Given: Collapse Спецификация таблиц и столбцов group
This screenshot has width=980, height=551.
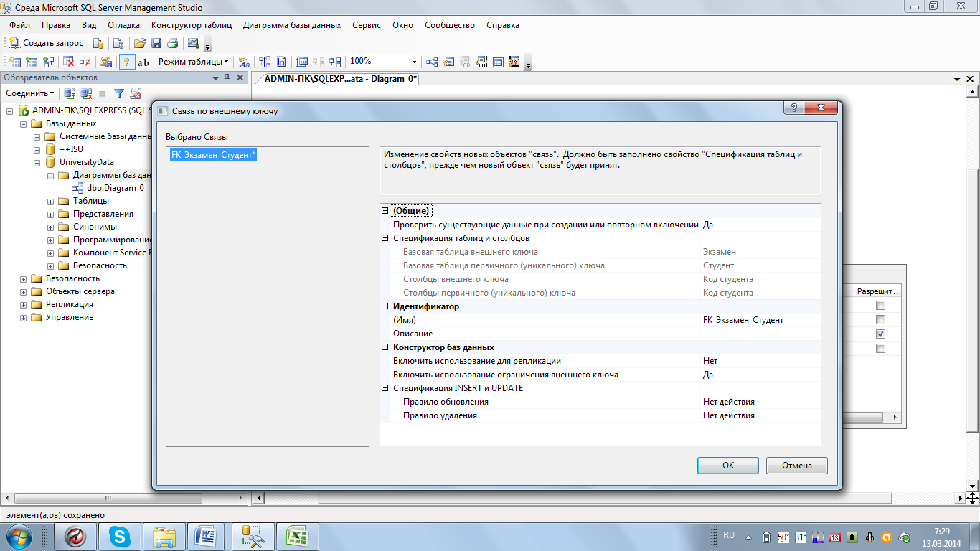Looking at the screenshot, I should tap(385, 238).
